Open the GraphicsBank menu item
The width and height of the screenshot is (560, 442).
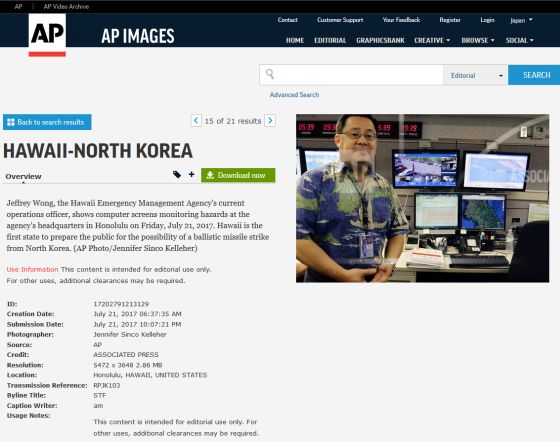[380, 40]
